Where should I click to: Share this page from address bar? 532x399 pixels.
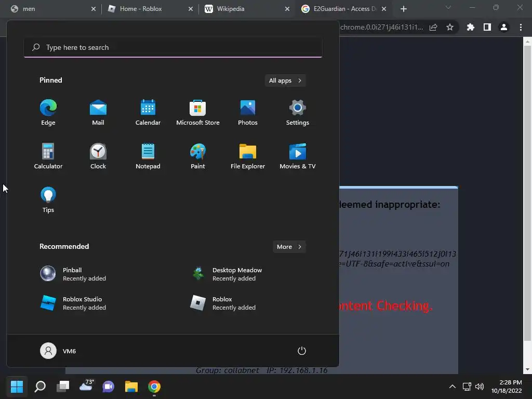tap(433, 27)
